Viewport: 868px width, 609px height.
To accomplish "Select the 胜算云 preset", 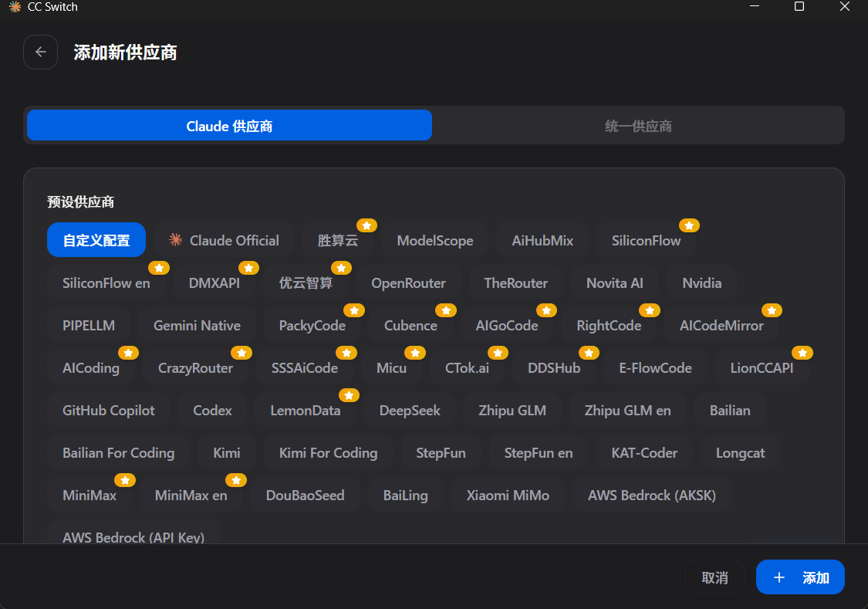I will tap(338, 240).
